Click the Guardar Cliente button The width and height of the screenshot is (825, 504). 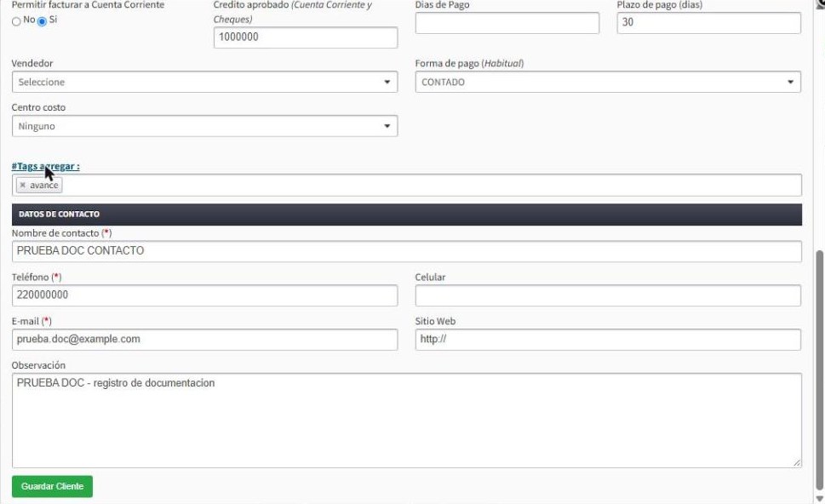click(x=52, y=487)
